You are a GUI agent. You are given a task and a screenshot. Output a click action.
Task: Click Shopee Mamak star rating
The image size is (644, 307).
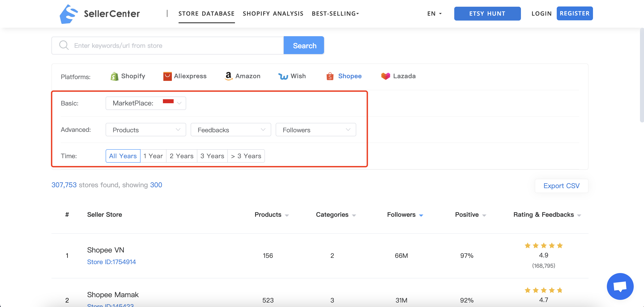coord(544,290)
